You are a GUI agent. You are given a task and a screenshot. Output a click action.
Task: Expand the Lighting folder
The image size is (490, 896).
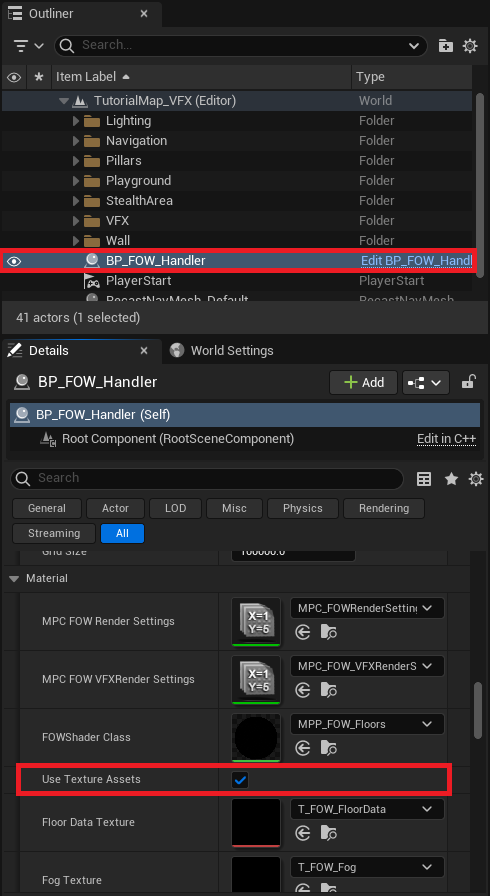click(76, 121)
